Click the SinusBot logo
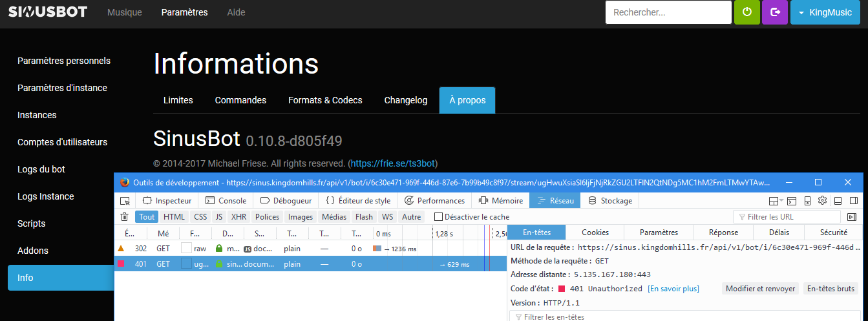Viewport: 868px width, 321px height. pos(47,12)
